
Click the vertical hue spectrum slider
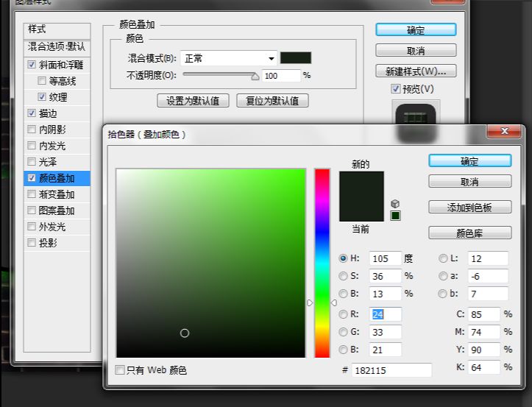click(322, 263)
